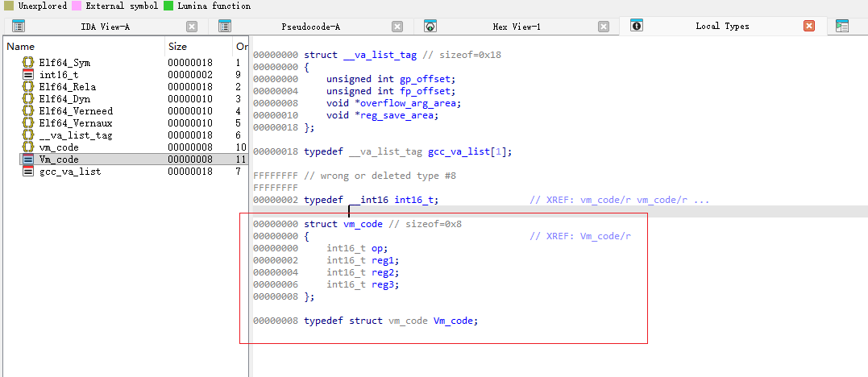
Task: Click the gcc_va_list typedef icon
Action: [27, 172]
